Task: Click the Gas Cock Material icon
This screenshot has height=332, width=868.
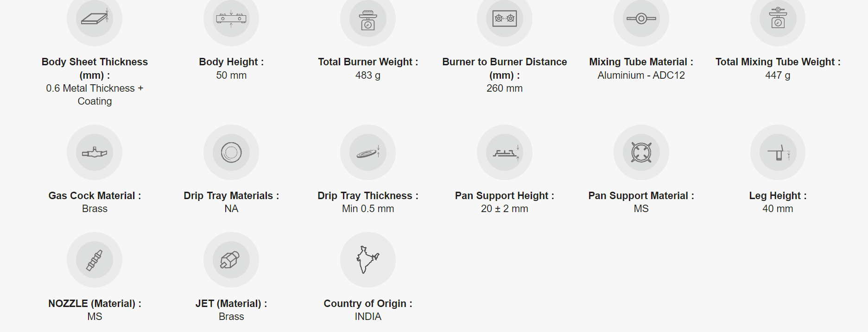Action: pyautogui.click(x=95, y=152)
